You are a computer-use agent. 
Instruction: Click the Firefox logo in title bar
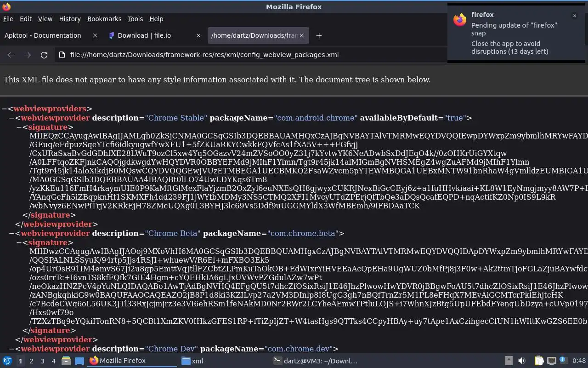click(6, 6)
